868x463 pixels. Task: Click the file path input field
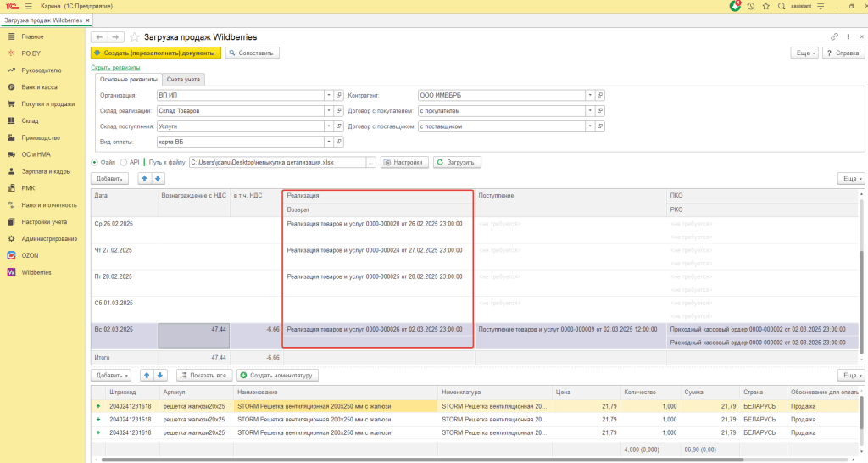277,162
